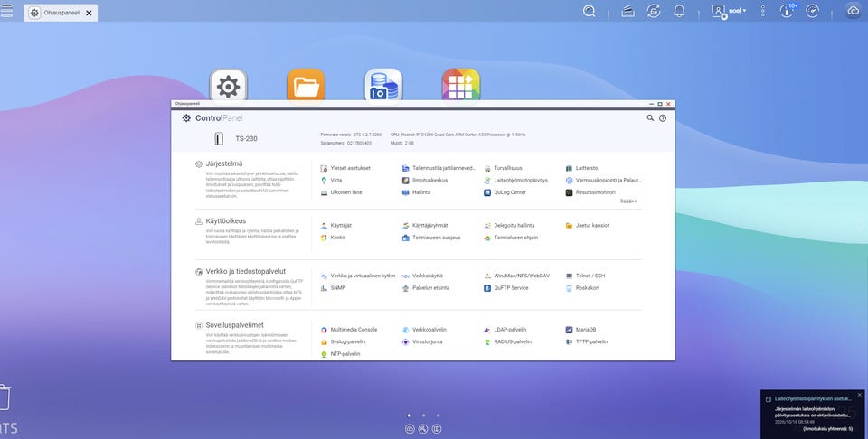Launch App Center desktop shortcut

coord(461,86)
